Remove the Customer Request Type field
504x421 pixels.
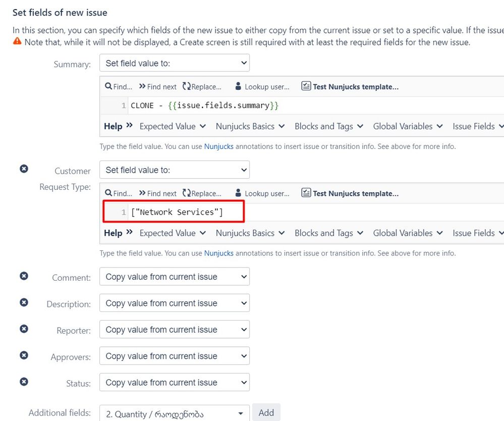(x=24, y=169)
